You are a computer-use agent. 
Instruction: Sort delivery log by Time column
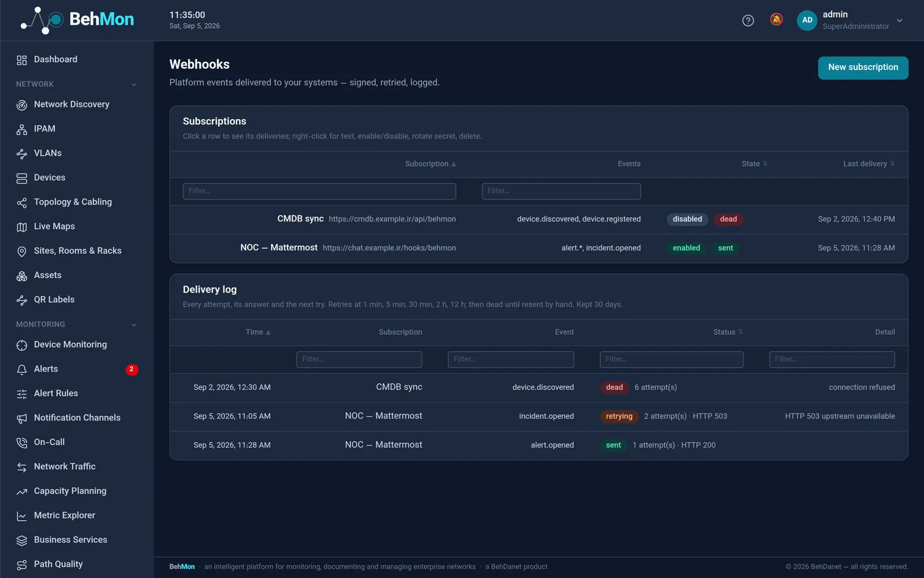click(x=258, y=332)
